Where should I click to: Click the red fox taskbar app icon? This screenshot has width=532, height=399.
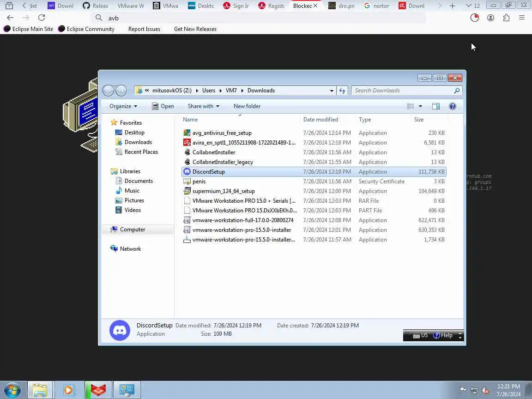tap(98, 390)
